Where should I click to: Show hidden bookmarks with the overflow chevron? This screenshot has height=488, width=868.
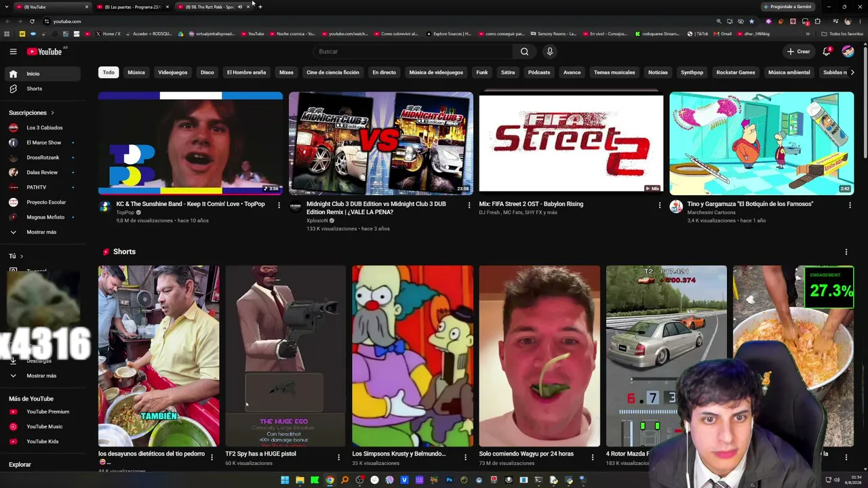[807, 33]
